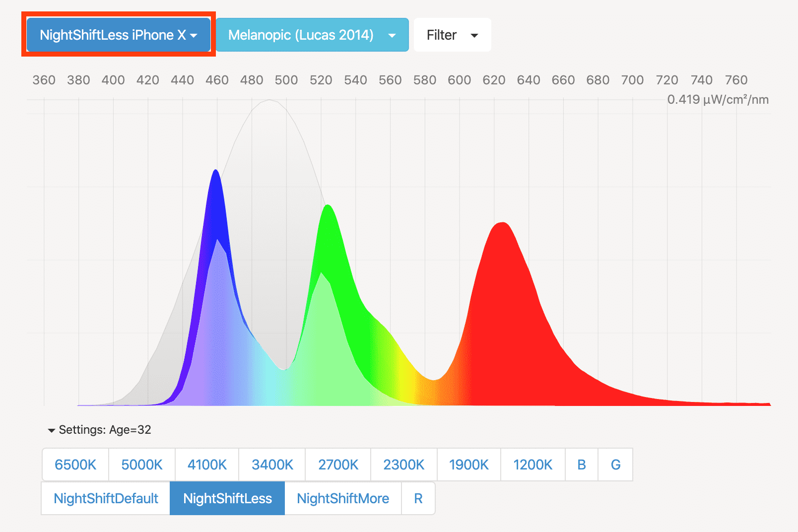Click the 500 wavelength axis label

pos(286,80)
